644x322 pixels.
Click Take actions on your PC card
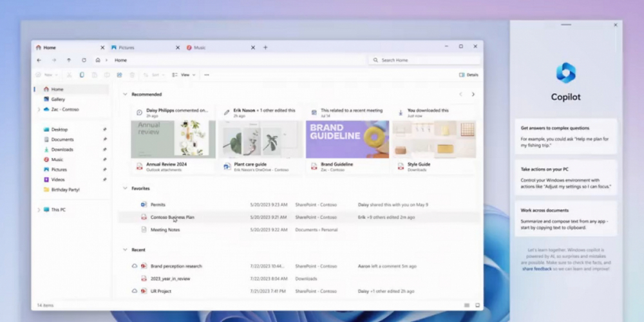(565, 178)
